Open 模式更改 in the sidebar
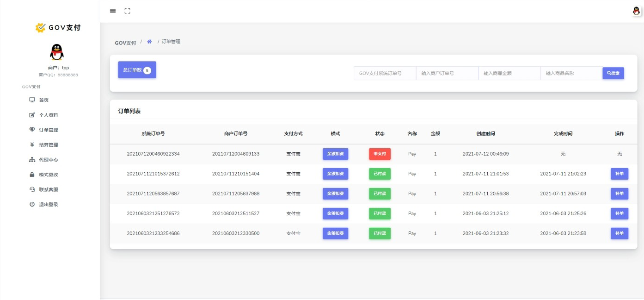 (48, 175)
